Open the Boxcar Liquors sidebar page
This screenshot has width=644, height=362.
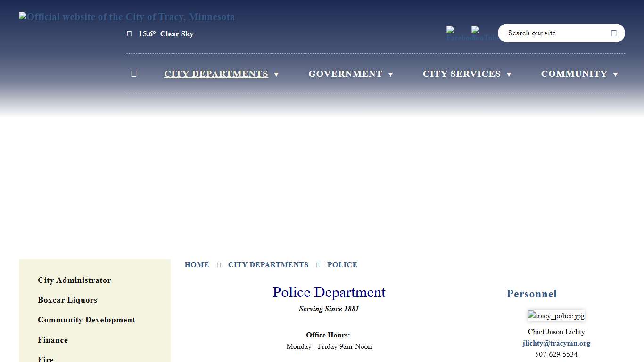(67, 300)
